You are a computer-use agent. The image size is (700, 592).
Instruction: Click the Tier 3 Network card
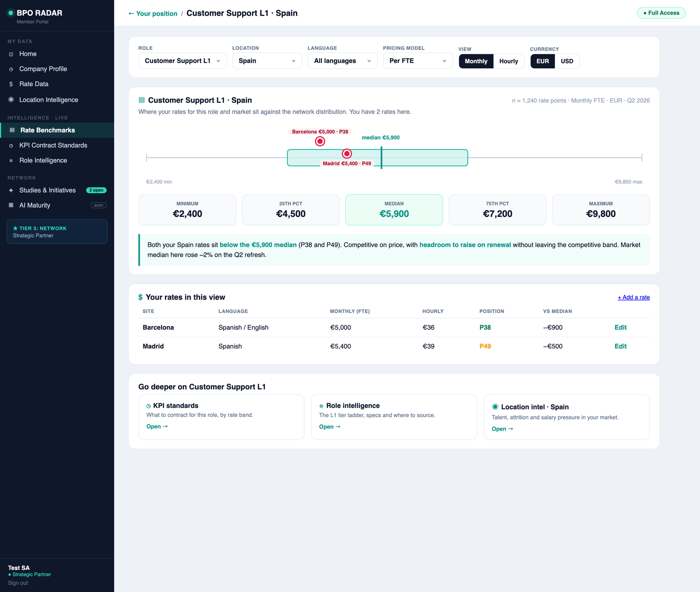click(57, 232)
